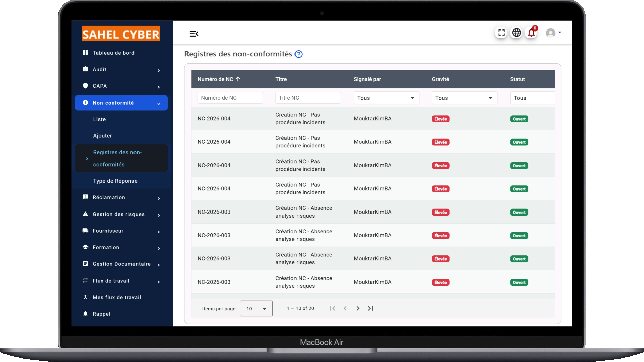Collapse the Non-conformité submenu chevron
The width and height of the screenshot is (644, 362).
[x=159, y=104]
